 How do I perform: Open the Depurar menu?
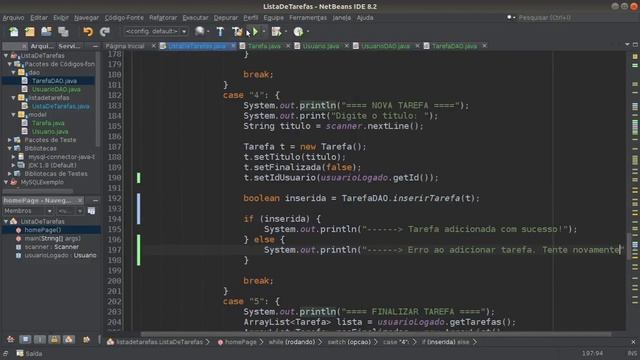(226, 18)
